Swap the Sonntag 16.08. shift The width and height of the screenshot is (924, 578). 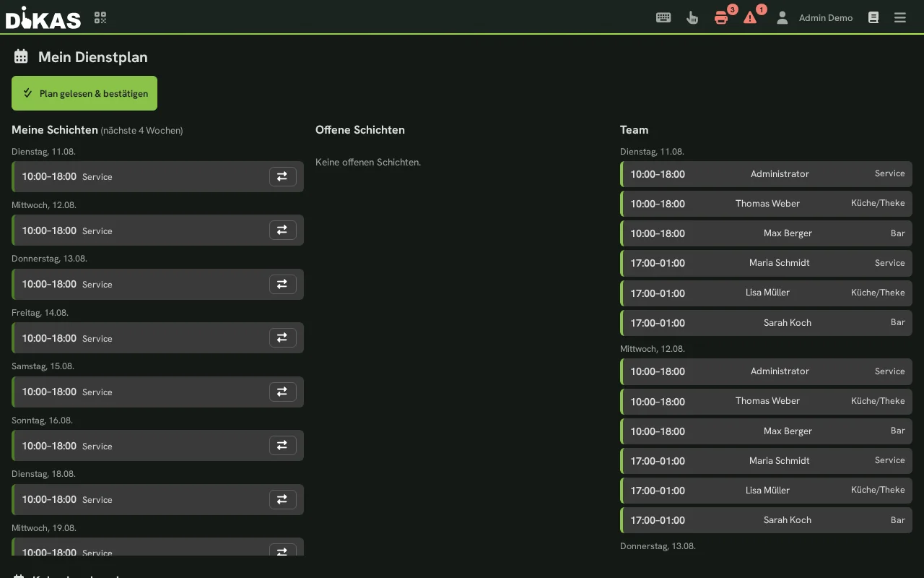click(283, 446)
